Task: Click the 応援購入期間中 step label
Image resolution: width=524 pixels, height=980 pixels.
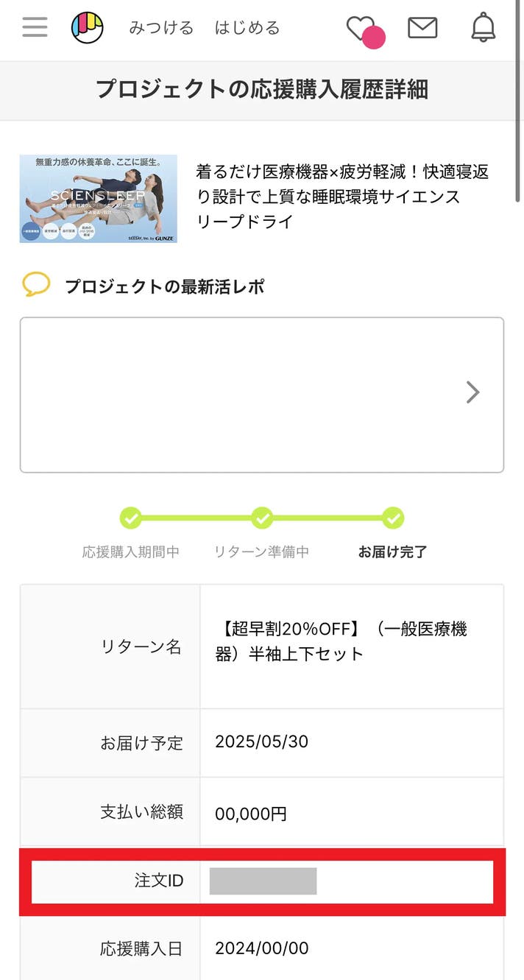Action: 131,551
